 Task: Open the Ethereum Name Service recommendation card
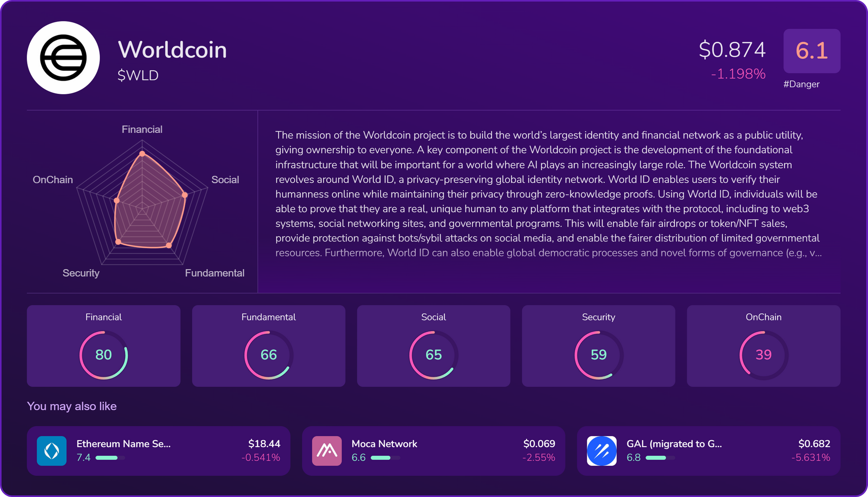(158, 451)
